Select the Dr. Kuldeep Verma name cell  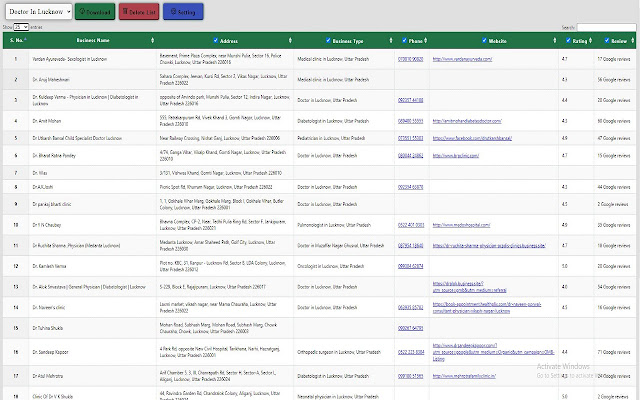coord(92,100)
